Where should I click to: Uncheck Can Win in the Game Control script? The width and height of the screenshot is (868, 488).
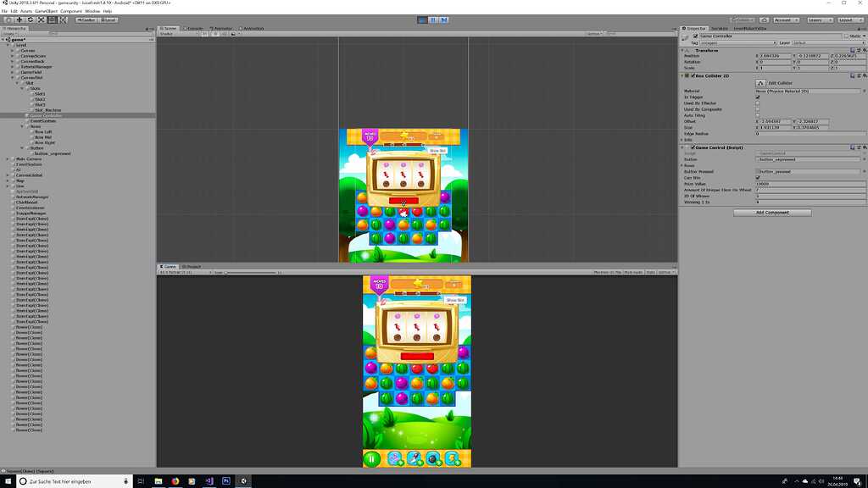758,178
